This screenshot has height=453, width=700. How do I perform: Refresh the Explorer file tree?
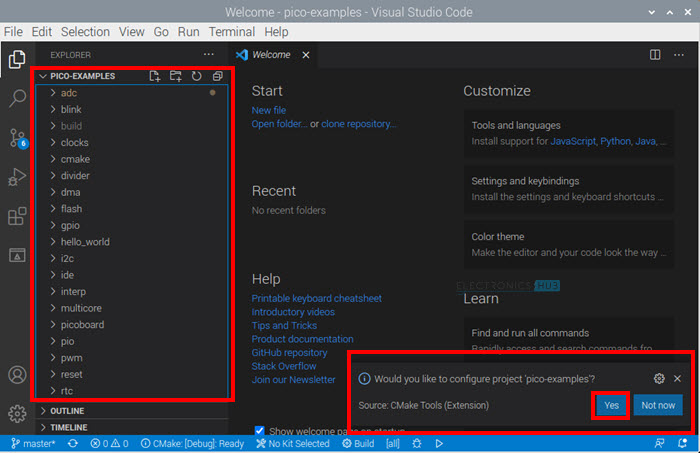click(196, 76)
